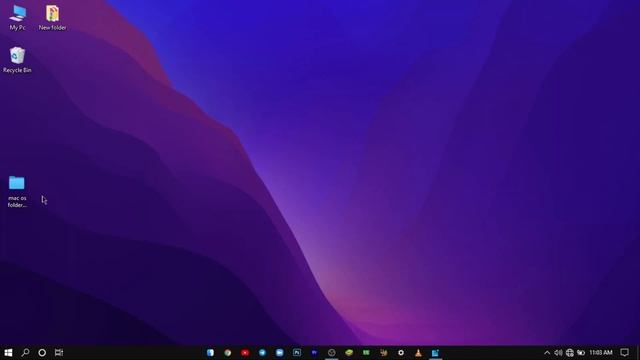Open the volume control in tray
This screenshot has width=640, height=360.
pyautogui.click(x=558, y=353)
